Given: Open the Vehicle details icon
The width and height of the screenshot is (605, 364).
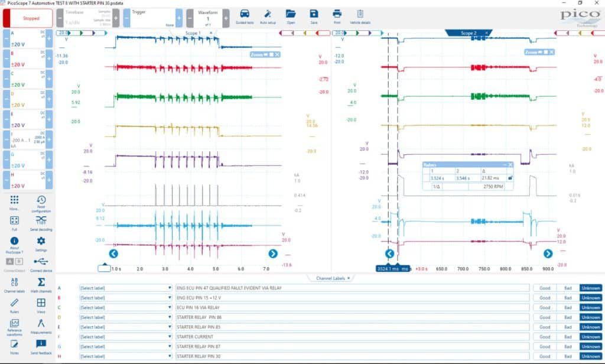Looking at the screenshot, I should pyautogui.click(x=360, y=17).
